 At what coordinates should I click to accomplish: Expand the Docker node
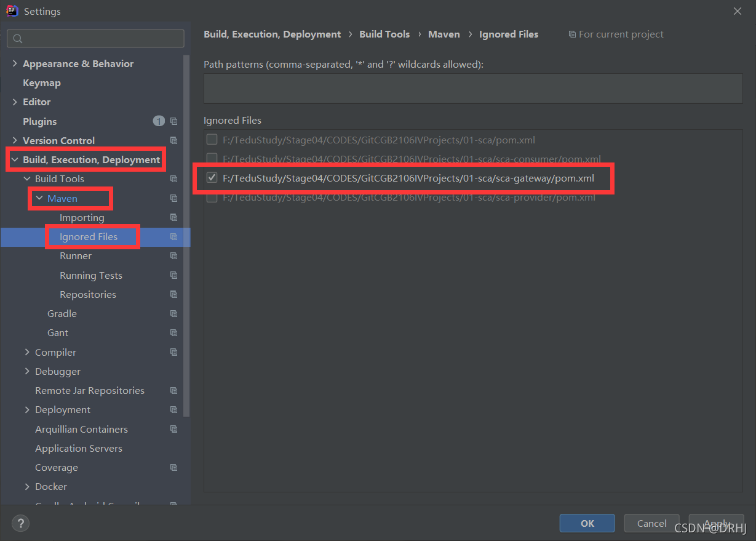(x=27, y=487)
